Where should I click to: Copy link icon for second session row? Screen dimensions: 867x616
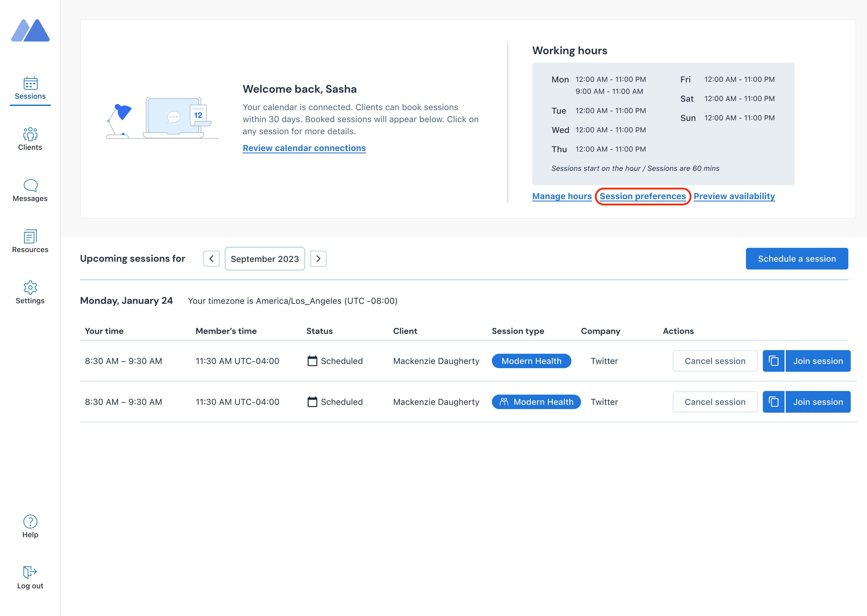[x=773, y=402]
